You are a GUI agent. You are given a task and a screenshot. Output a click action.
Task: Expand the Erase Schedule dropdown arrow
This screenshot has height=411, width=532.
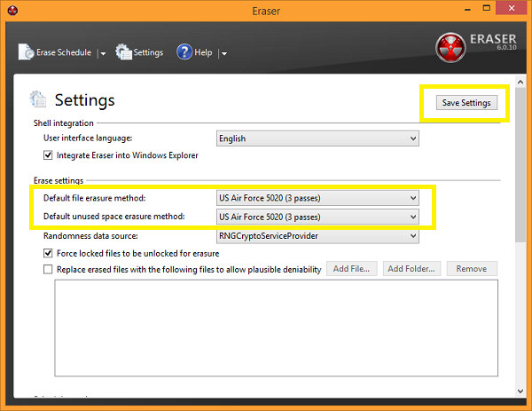[x=103, y=53]
